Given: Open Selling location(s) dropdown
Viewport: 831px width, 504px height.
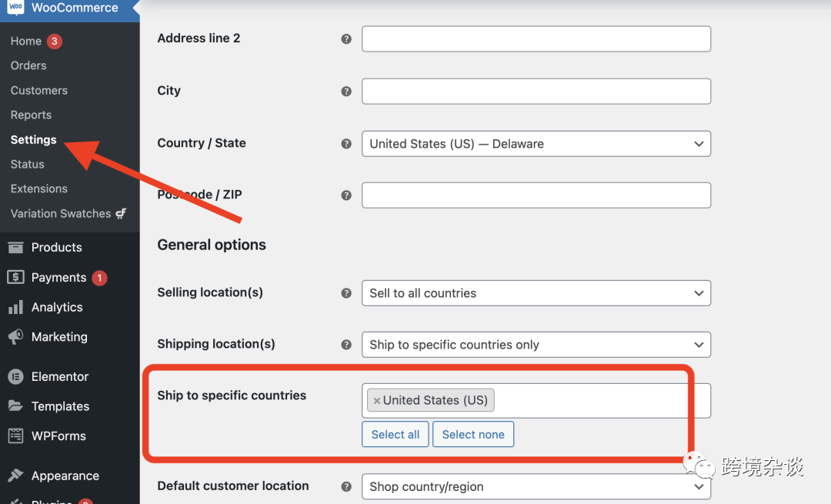Looking at the screenshot, I should (536, 293).
